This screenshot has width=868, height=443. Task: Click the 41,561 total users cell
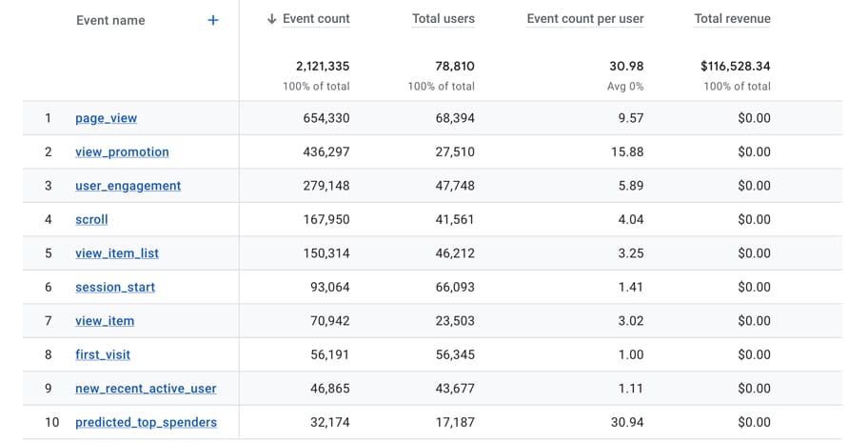[x=455, y=219]
